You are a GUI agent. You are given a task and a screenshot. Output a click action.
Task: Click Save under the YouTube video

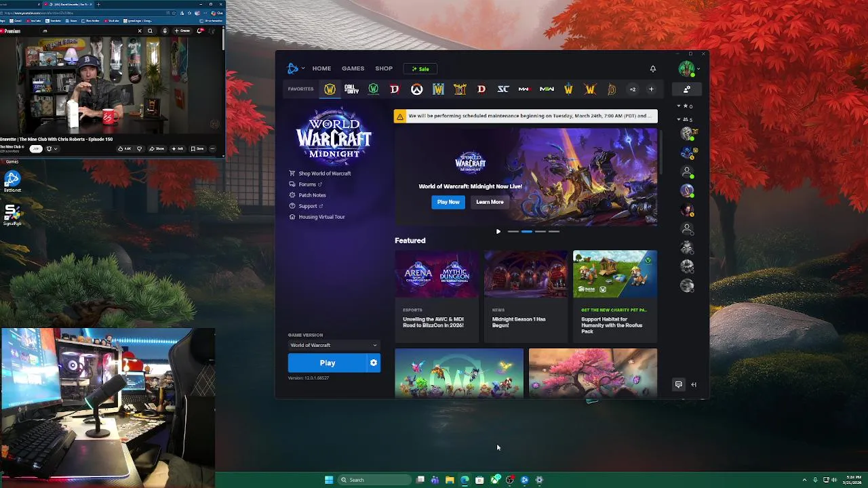(x=197, y=148)
